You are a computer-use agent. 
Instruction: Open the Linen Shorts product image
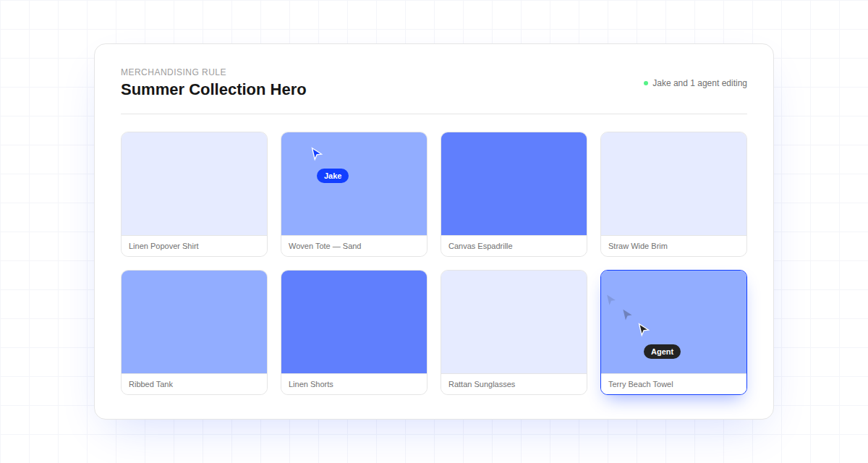point(354,322)
